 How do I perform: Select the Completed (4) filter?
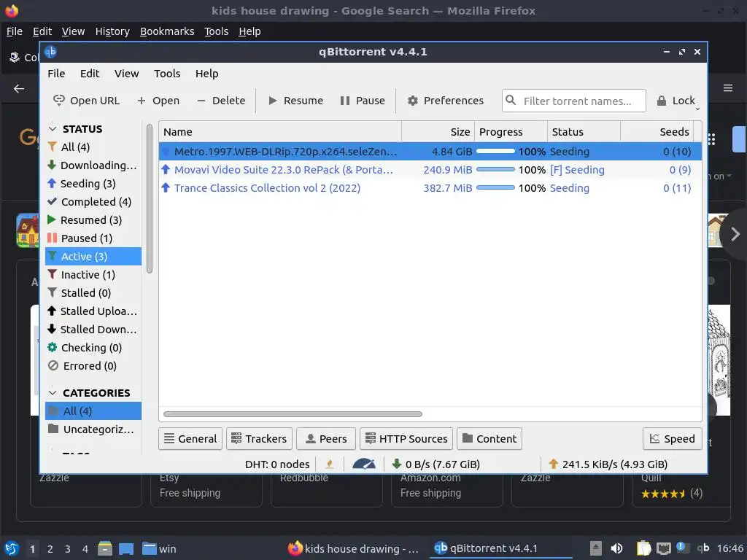(93, 201)
